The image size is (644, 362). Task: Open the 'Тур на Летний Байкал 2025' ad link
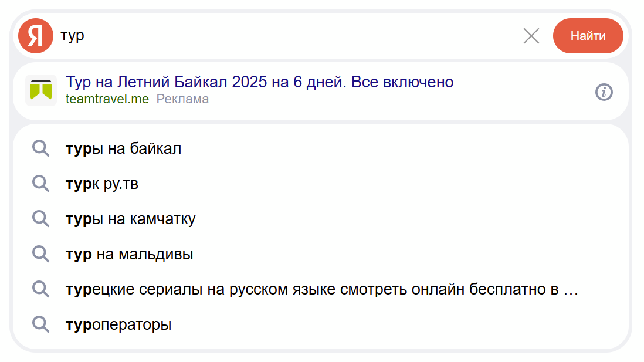(x=259, y=82)
